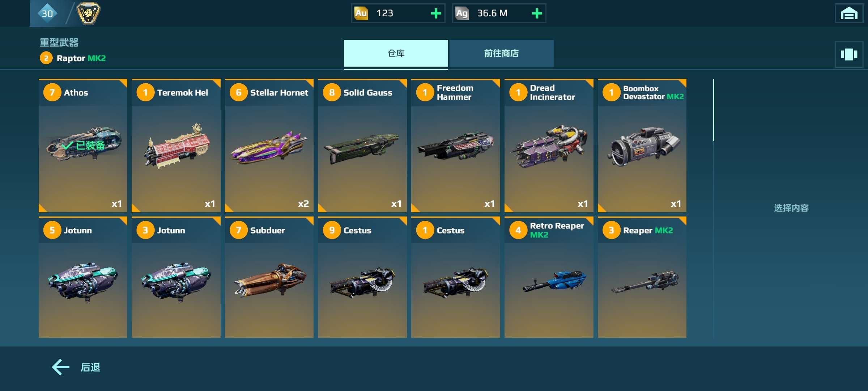The width and height of the screenshot is (868, 391).
Task: Click the Au gold currency icon
Action: point(361,13)
